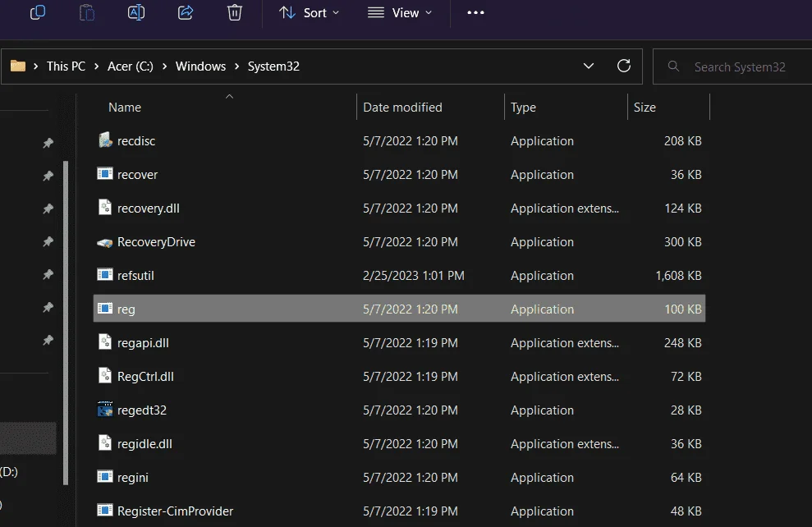The image size is (812, 527).
Task: Open the address bar history dropdown
Action: pos(589,66)
